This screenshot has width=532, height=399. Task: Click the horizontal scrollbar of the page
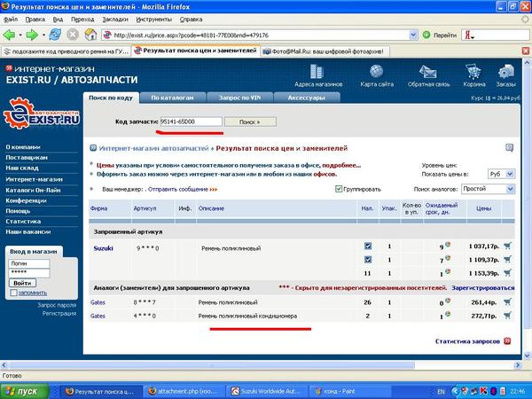(212, 365)
